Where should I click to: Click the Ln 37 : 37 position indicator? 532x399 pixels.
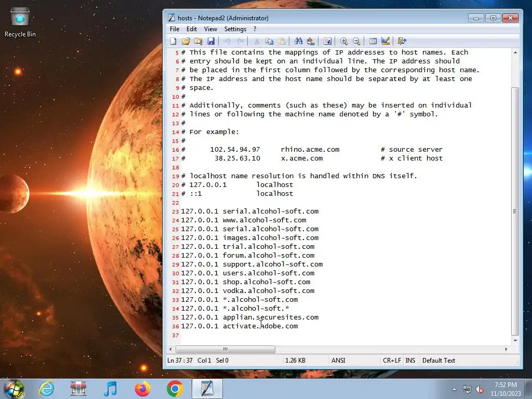point(180,361)
